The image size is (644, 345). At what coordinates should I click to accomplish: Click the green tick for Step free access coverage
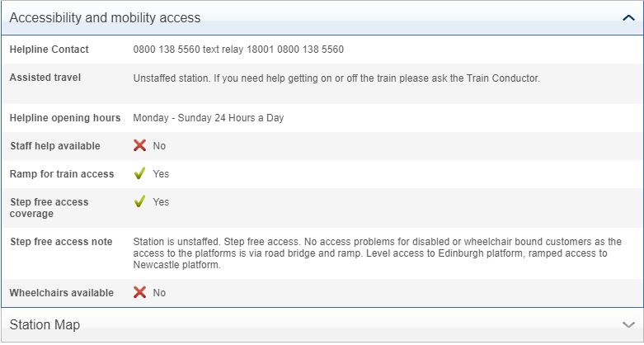pos(140,201)
